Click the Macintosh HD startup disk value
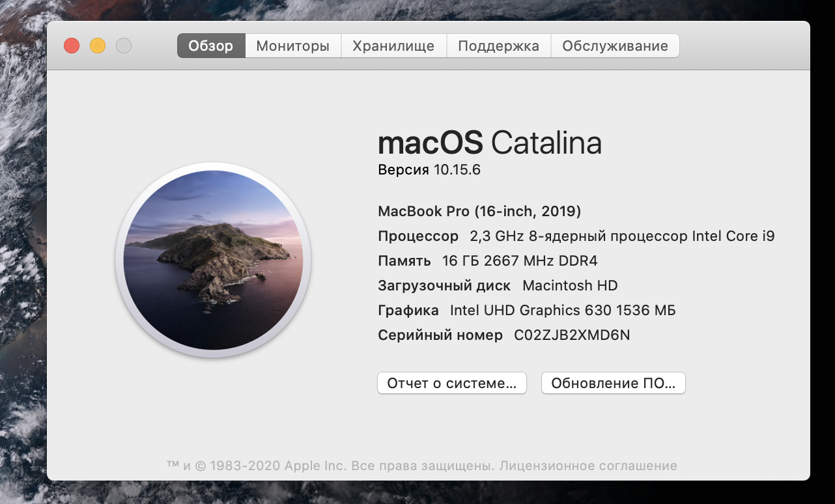 click(570, 286)
